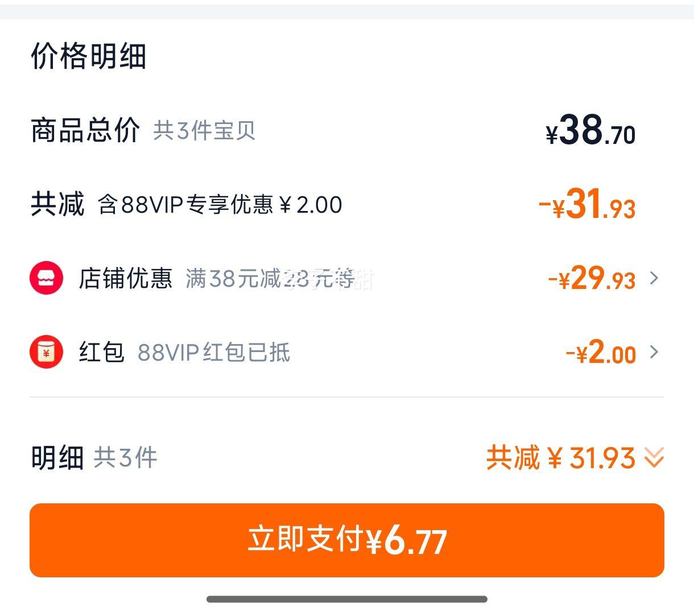Image resolution: width=694 pixels, height=616 pixels.
Task: Tap the bottom home indicator bar
Action: [347, 599]
